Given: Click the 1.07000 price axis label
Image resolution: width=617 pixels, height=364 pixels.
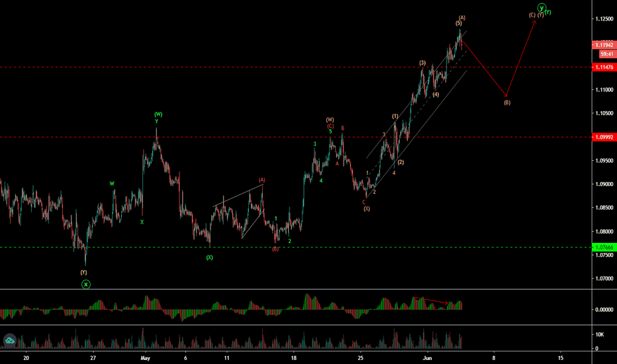Looking at the screenshot, I should click(604, 279).
